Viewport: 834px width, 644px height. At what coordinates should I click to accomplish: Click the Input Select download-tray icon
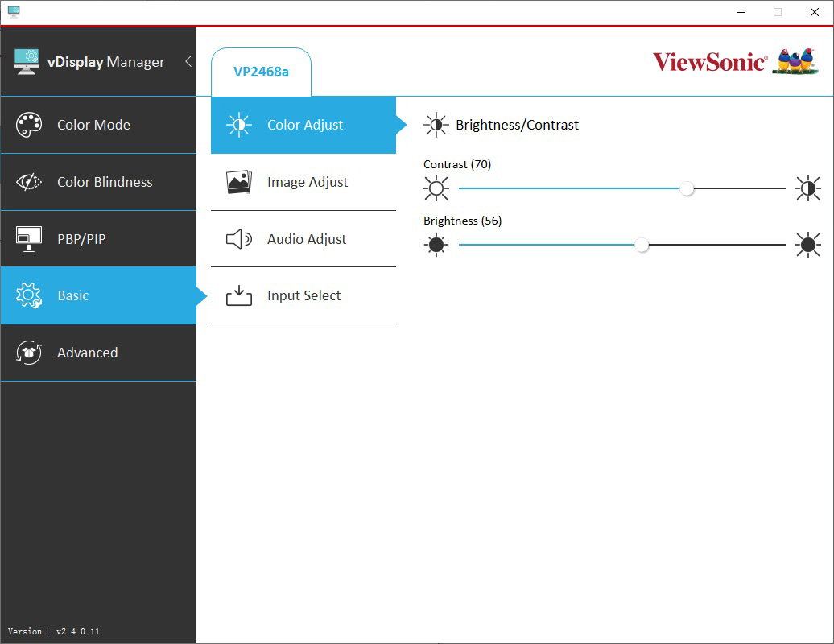point(239,296)
